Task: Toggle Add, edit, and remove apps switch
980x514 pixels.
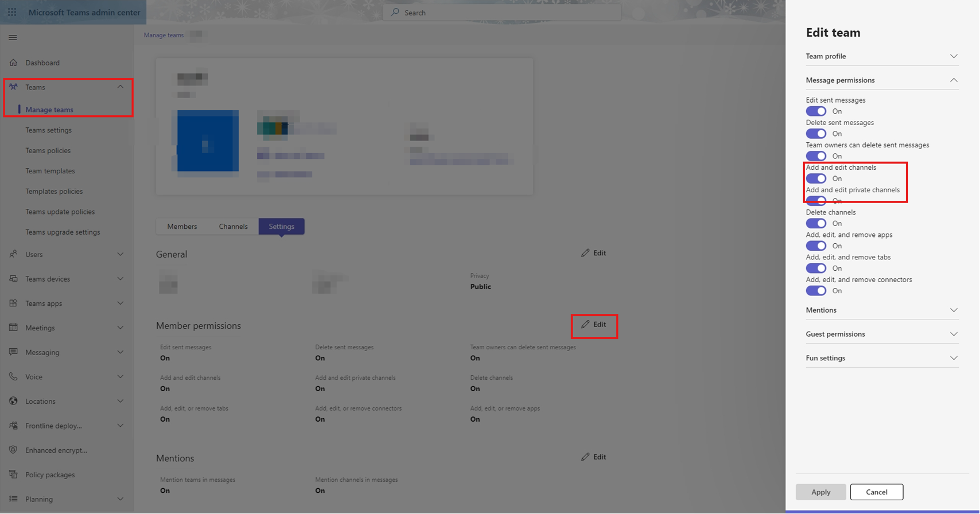Action: point(816,246)
